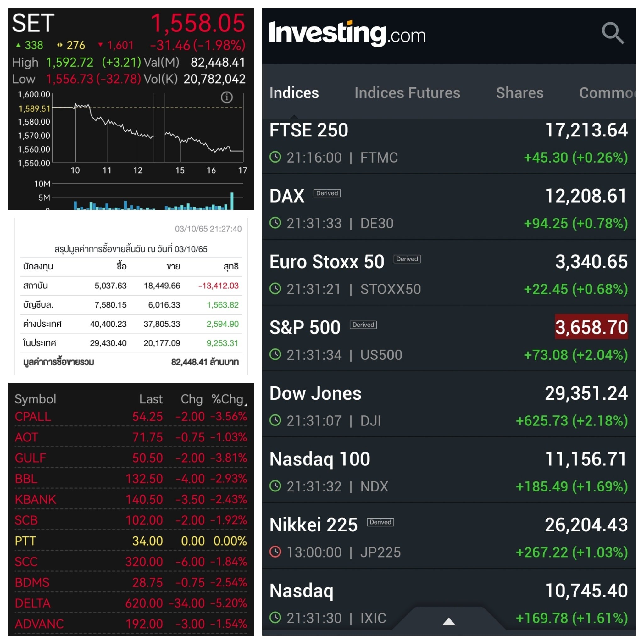Image resolution: width=644 pixels, height=644 pixels.
Task: Click the red Nikkei 225 clock icon
Action: tap(275, 552)
